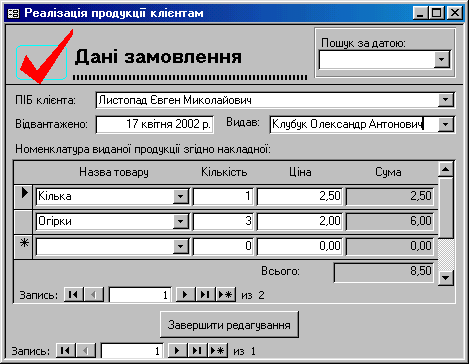Click the main form record number box
Screen dimensions: 469x364
pyautogui.click(x=132, y=351)
